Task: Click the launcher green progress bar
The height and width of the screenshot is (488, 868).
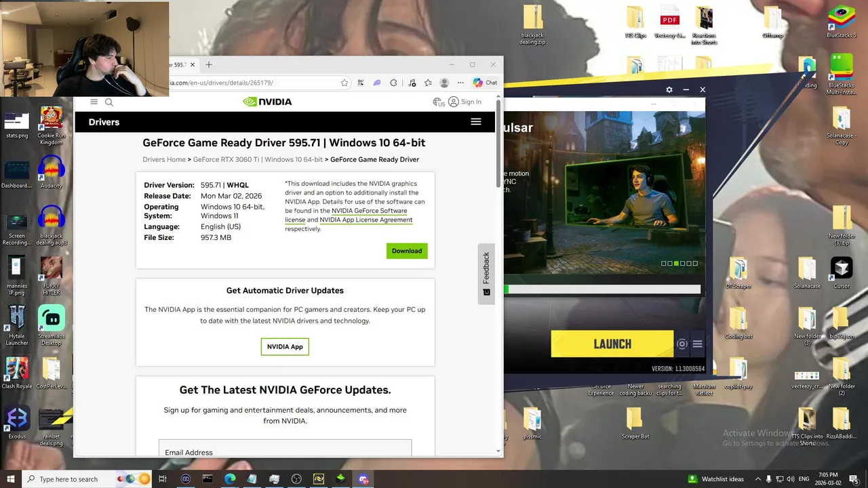Action: coord(602,289)
